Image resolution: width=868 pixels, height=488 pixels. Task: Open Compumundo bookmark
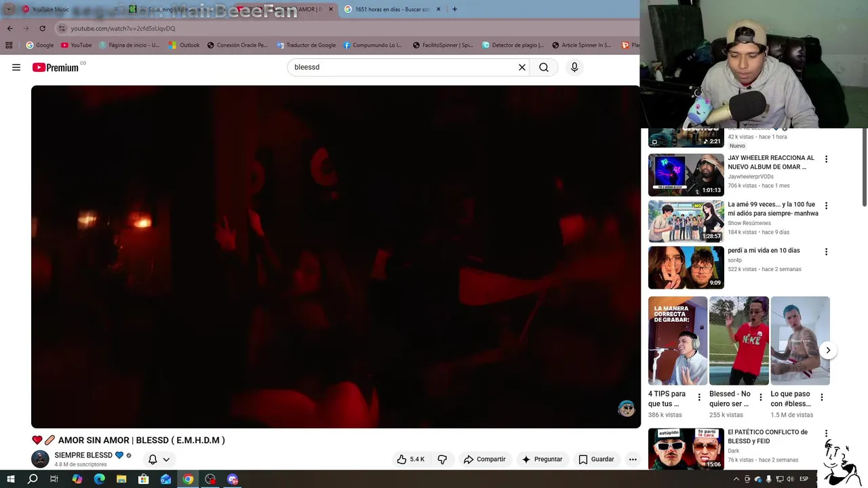(x=373, y=45)
